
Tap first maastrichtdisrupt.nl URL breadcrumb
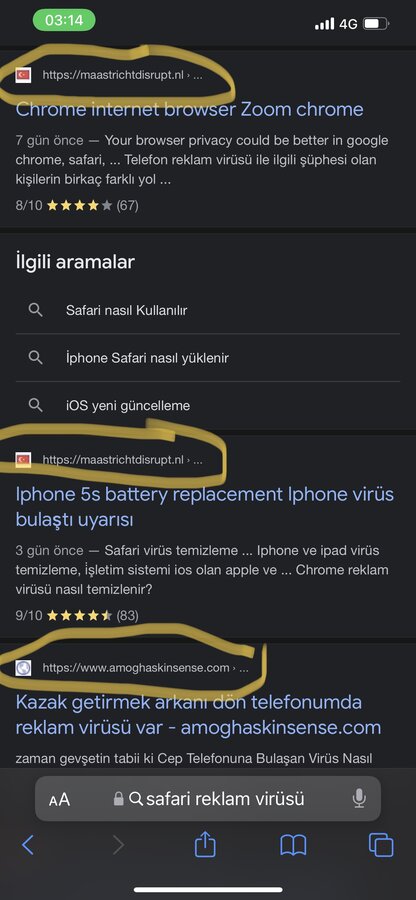click(x=122, y=75)
